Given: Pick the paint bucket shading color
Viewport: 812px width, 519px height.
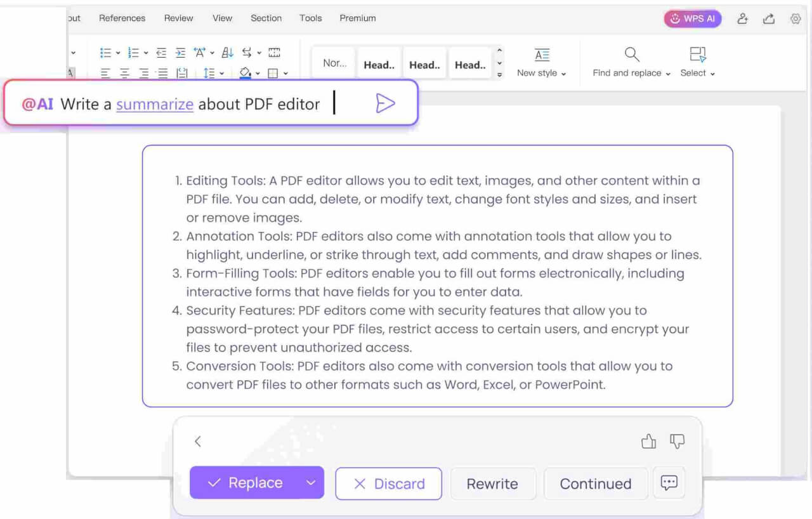Looking at the screenshot, I should tap(246, 74).
